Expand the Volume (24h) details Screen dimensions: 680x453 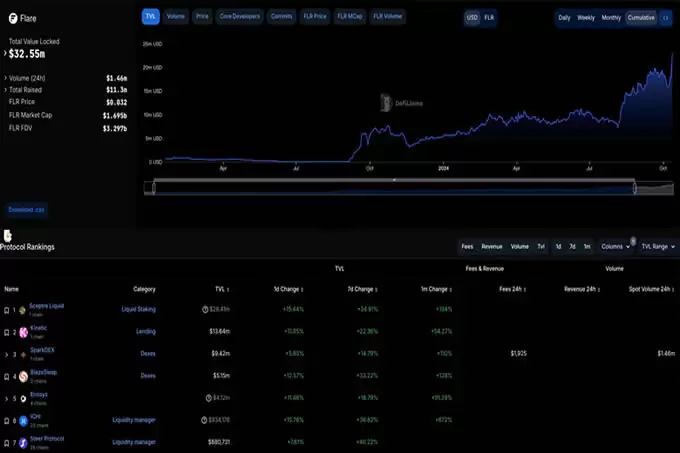point(5,78)
